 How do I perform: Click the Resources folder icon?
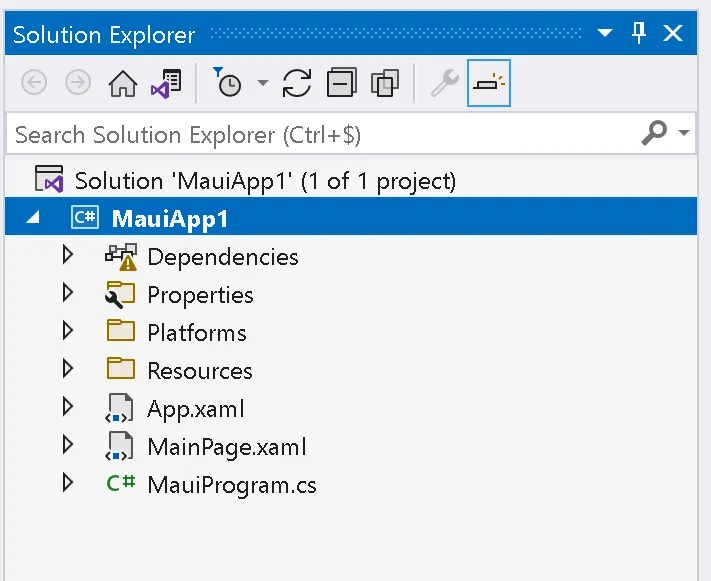click(x=121, y=368)
